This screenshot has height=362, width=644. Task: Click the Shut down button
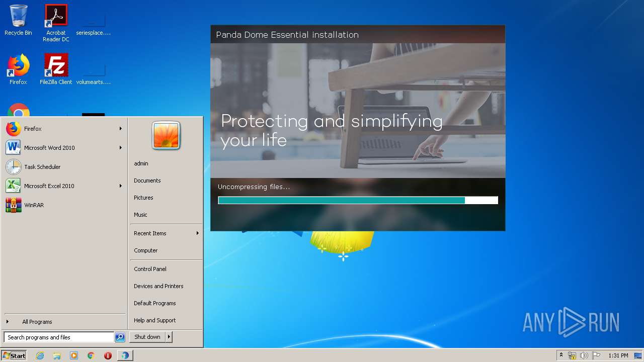pyautogui.click(x=147, y=337)
